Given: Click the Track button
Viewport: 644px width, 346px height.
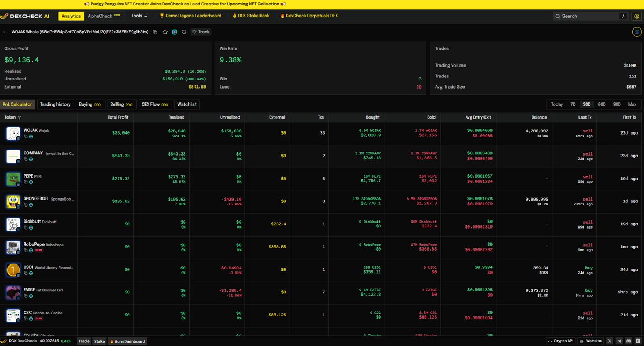Looking at the screenshot, I should tap(201, 32).
